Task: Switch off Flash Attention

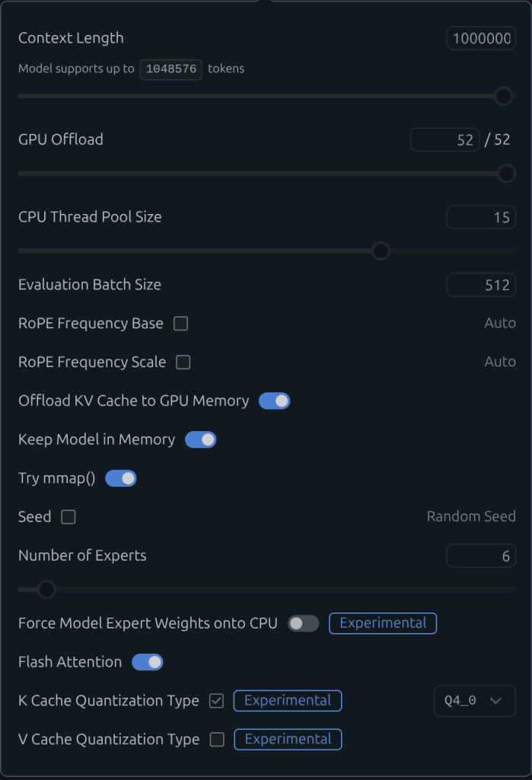Action: click(148, 662)
